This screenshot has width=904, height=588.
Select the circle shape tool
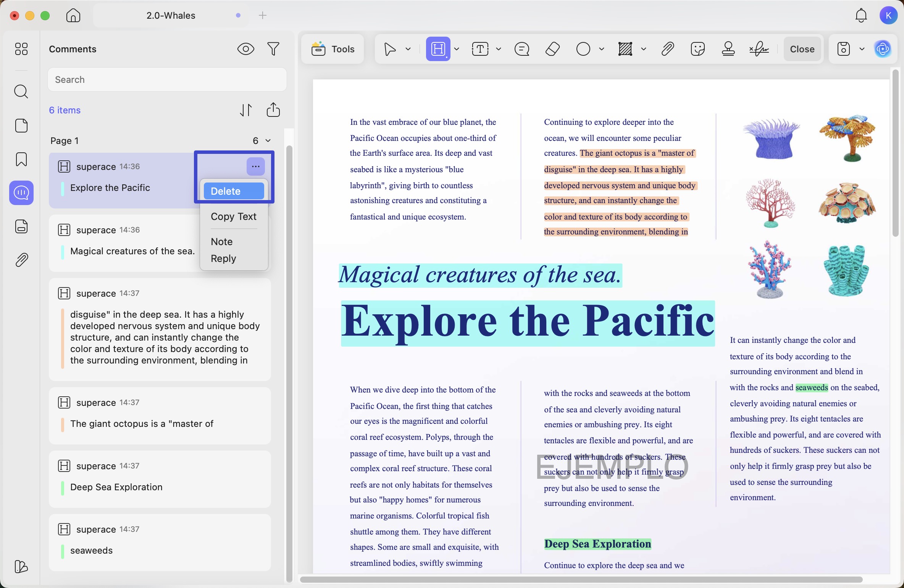pos(583,49)
